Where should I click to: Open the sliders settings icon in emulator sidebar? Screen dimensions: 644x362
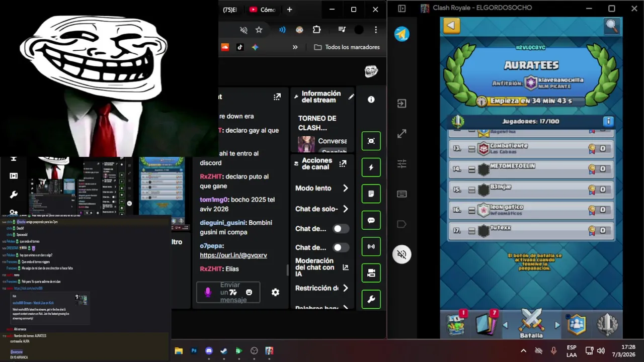point(401,164)
